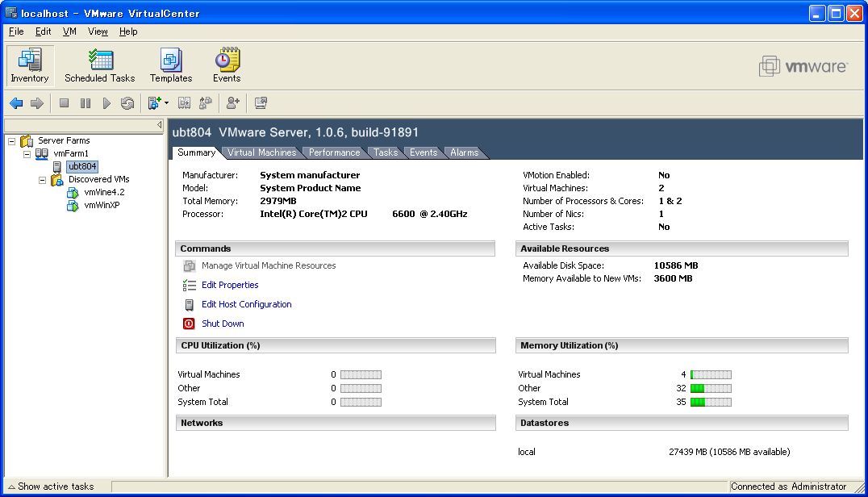The width and height of the screenshot is (868, 497).
Task: Click the Manage Virtual Machine Resources icon
Action: coord(190,266)
